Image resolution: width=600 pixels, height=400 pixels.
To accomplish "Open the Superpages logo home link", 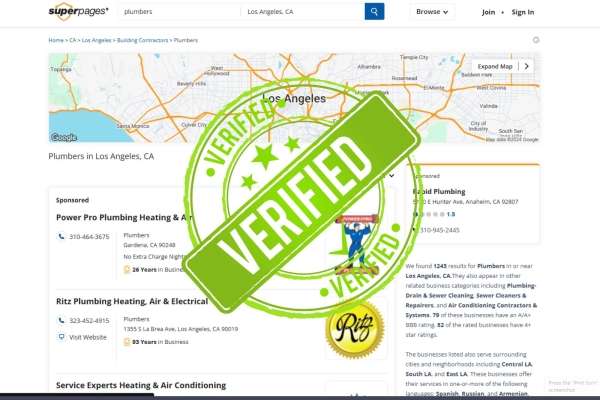I will click(78, 11).
